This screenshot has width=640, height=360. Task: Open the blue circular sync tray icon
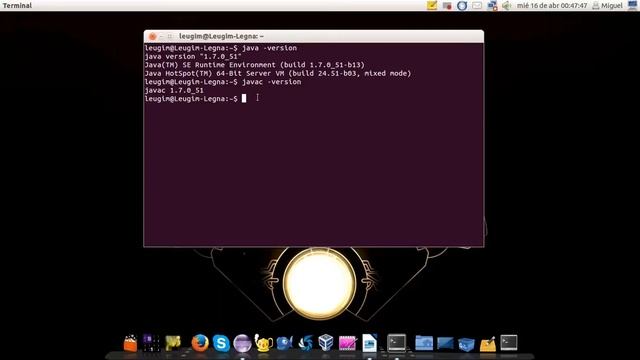[x=462, y=6]
